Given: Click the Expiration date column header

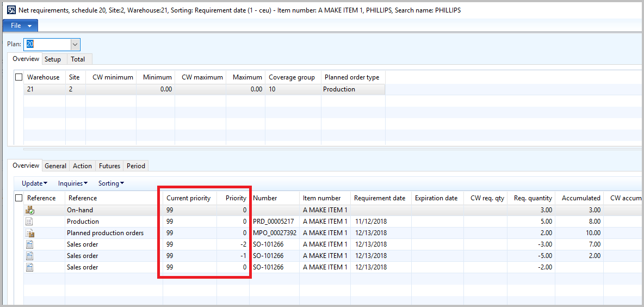Looking at the screenshot, I should (x=437, y=198).
